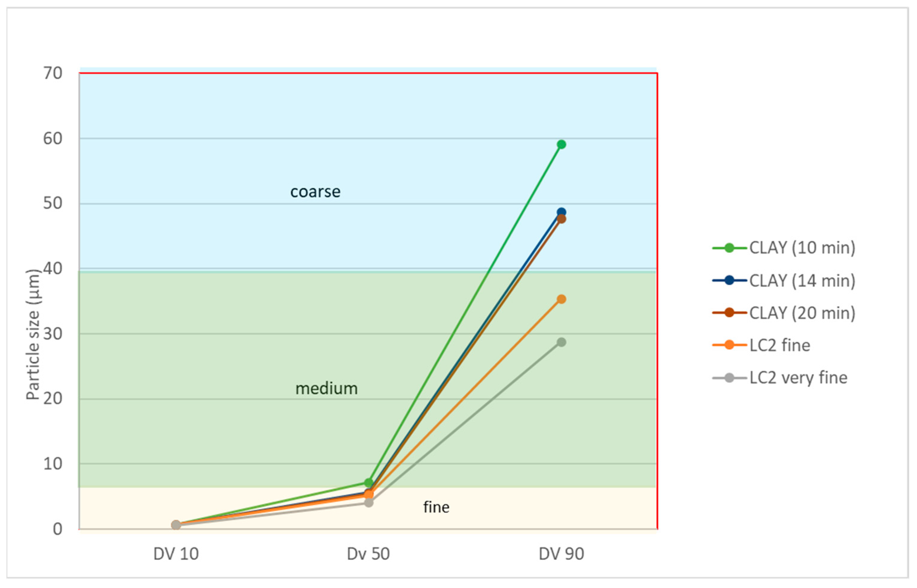Click the dark blue CLAY (14 min) legend marker

point(729,281)
